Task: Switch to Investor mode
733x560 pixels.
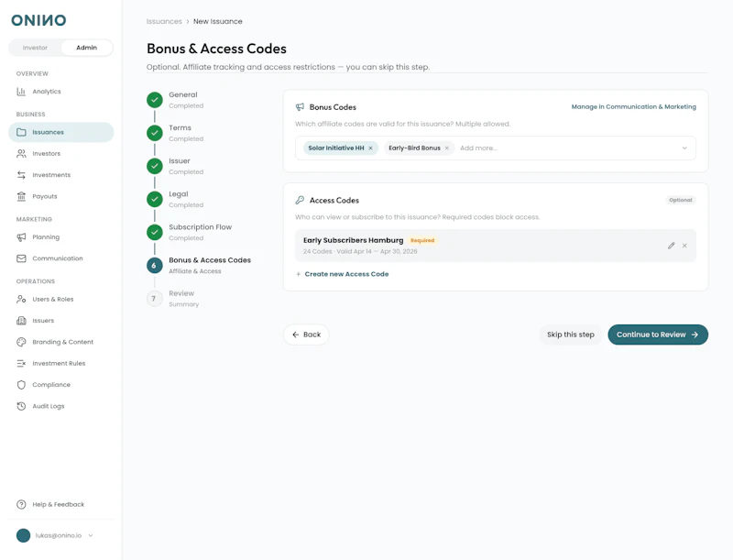Action: [x=35, y=48]
